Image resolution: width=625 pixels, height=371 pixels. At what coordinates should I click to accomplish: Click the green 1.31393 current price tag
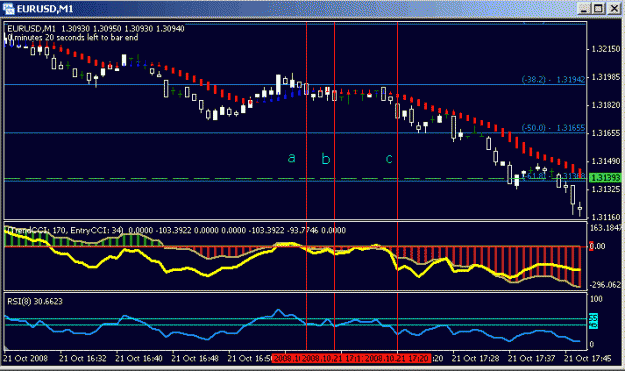tap(604, 177)
